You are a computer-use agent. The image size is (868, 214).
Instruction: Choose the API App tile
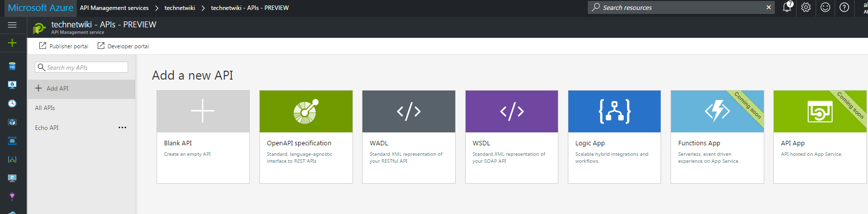coord(820,137)
